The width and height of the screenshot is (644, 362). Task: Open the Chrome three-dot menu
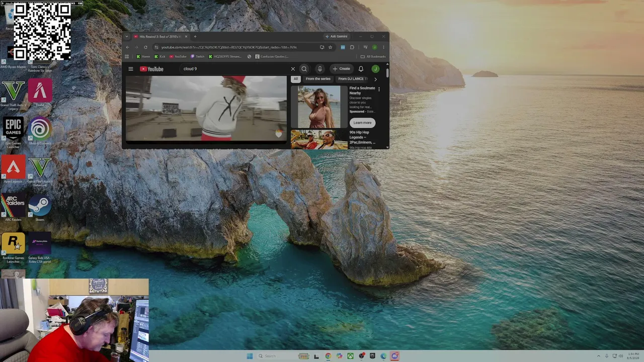[383, 47]
